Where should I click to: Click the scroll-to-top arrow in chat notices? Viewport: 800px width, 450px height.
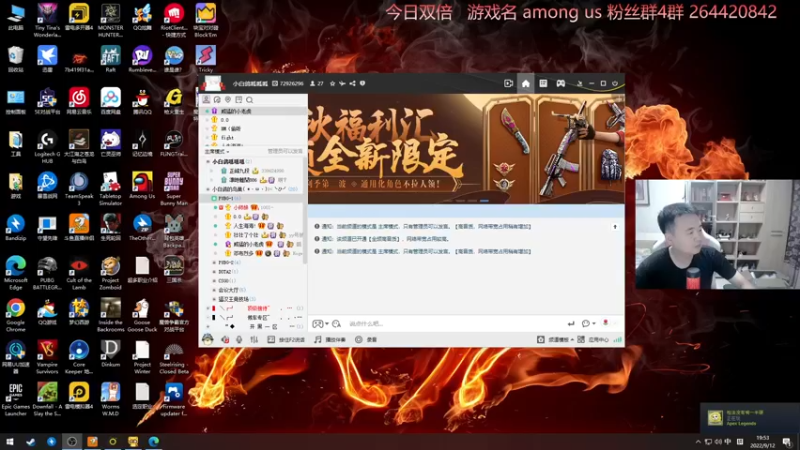615,227
